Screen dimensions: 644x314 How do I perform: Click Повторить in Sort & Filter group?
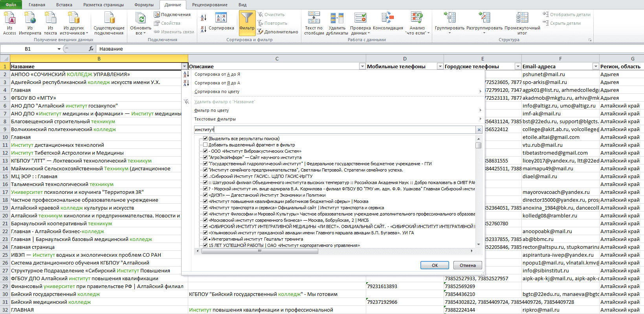click(x=272, y=23)
